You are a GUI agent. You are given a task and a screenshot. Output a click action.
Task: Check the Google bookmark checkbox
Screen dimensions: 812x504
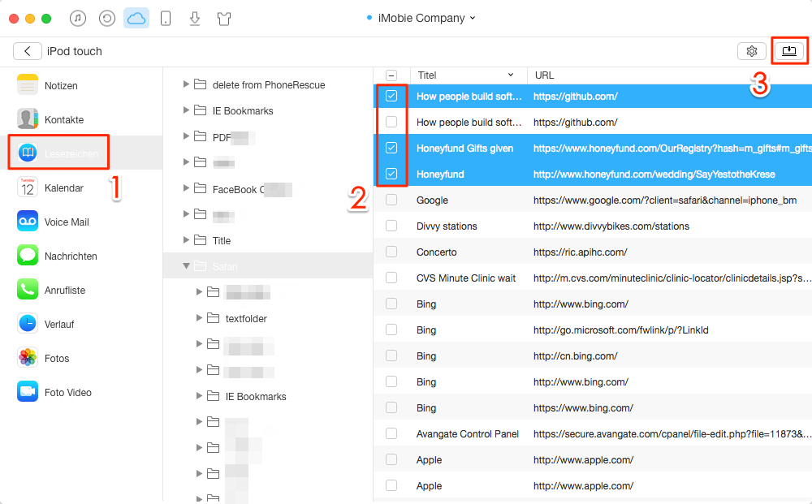pos(391,200)
